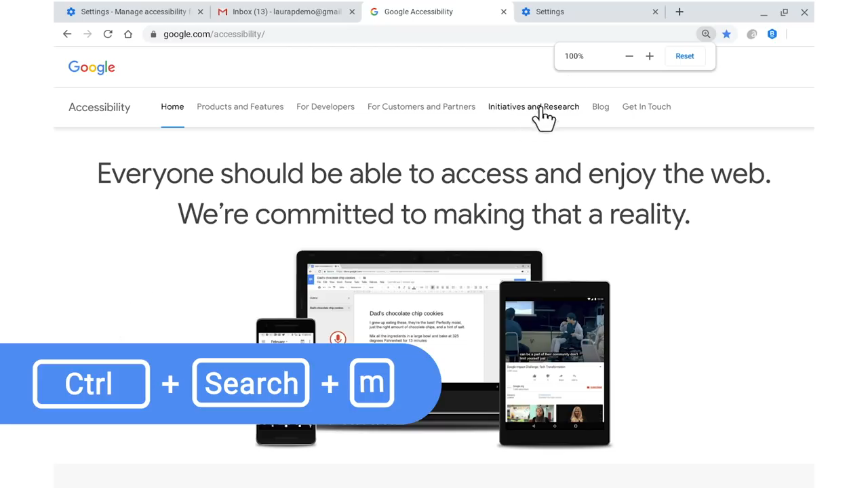
Task: Go to the browser home page icon
Action: point(128,34)
